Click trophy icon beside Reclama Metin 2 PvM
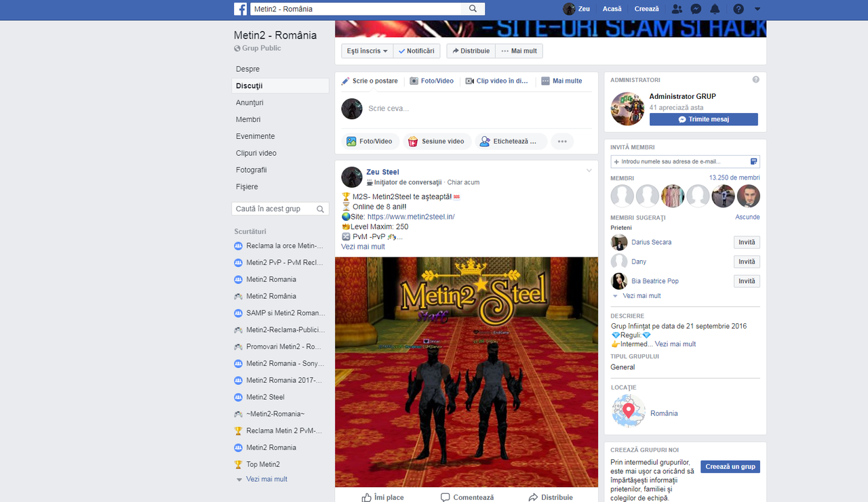Viewport: 868px width, 502px height. coord(238,431)
